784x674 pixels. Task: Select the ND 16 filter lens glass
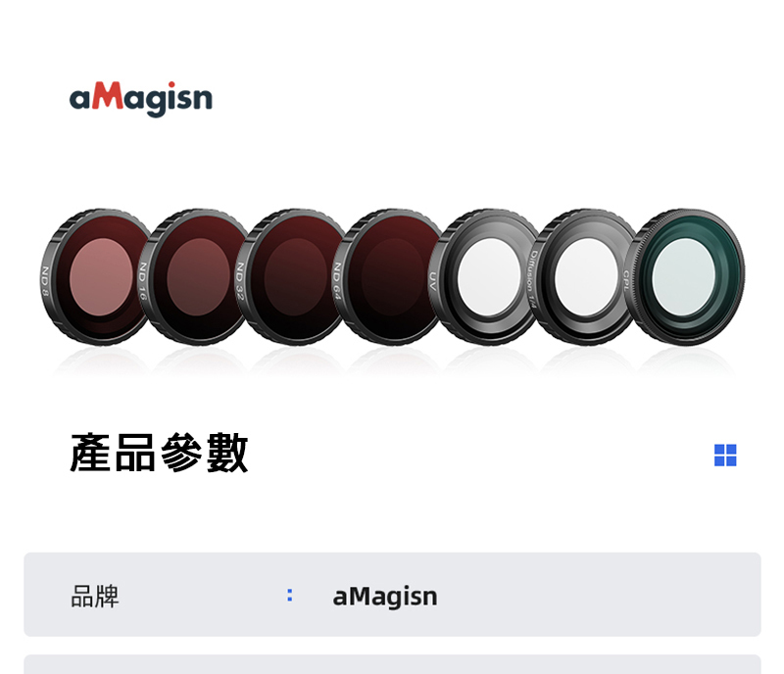pos(199,276)
